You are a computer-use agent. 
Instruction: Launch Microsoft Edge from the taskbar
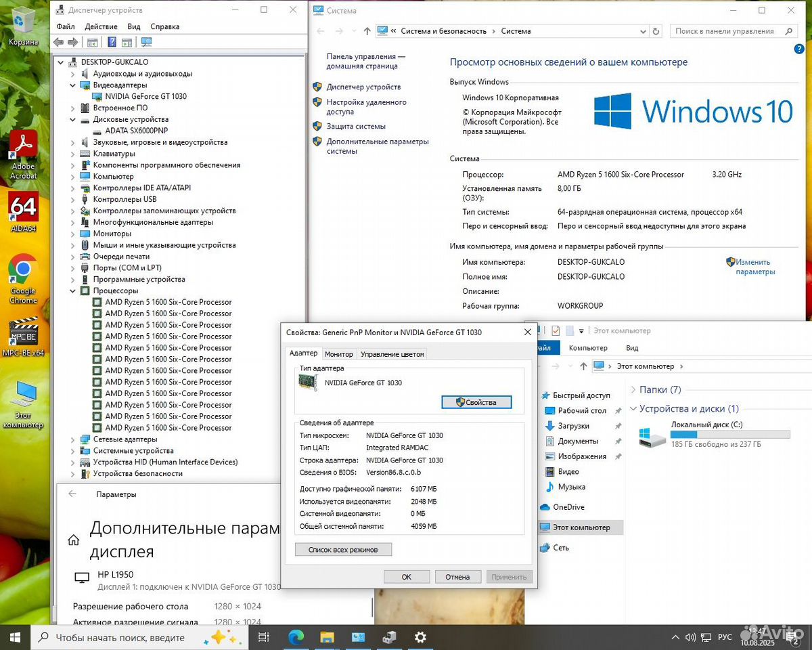pos(296,637)
